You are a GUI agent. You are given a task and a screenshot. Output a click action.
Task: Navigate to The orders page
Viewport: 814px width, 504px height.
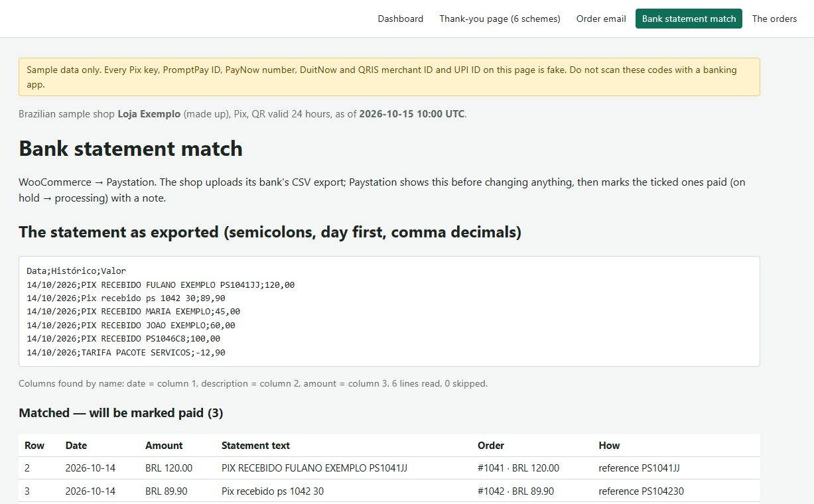[774, 19]
